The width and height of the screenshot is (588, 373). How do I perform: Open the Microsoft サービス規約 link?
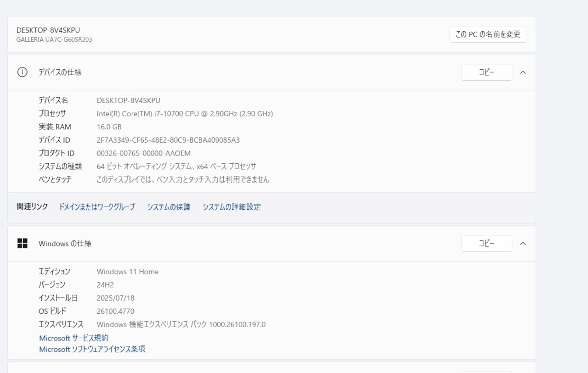click(73, 338)
